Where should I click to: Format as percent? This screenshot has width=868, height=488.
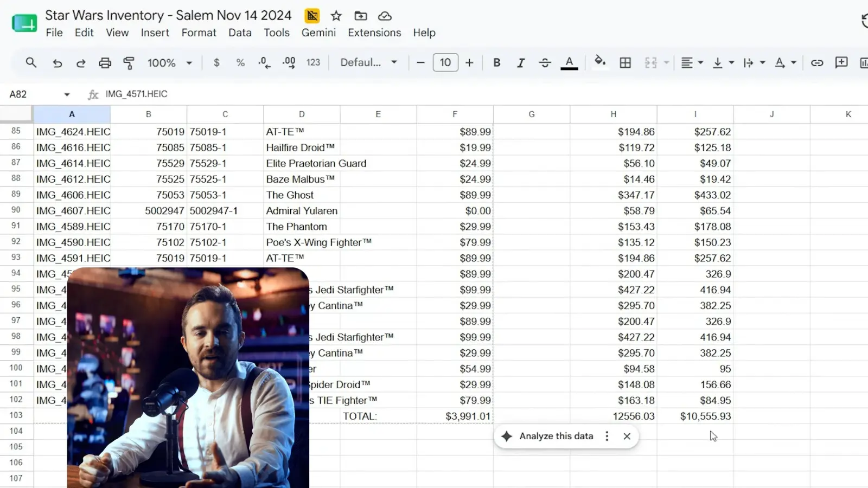point(240,62)
